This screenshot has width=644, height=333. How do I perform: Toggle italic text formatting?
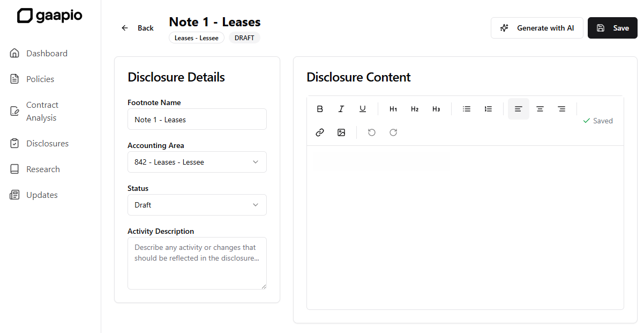coord(341,109)
